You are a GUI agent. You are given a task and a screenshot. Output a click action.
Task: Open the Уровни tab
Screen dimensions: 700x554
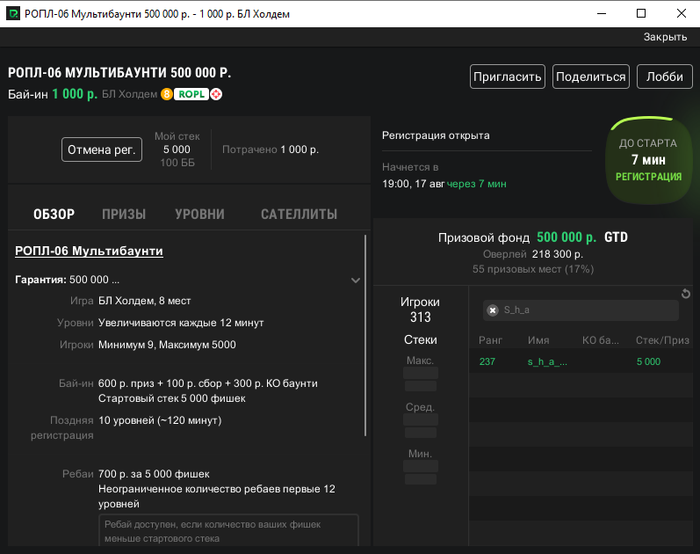coord(200,214)
